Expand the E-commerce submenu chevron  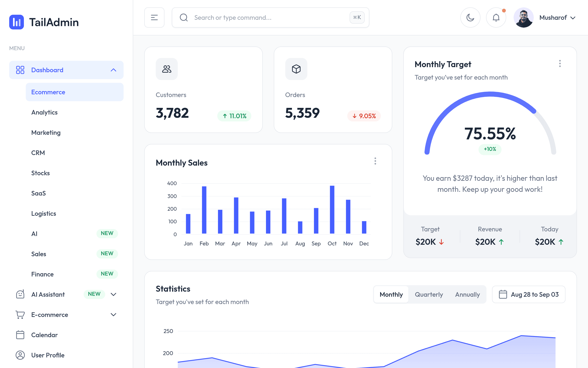click(113, 314)
